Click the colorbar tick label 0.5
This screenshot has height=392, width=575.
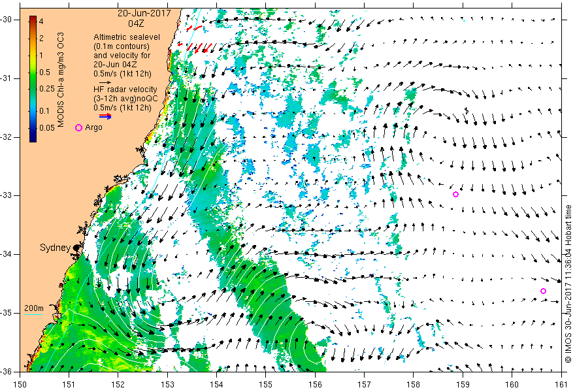(44, 73)
